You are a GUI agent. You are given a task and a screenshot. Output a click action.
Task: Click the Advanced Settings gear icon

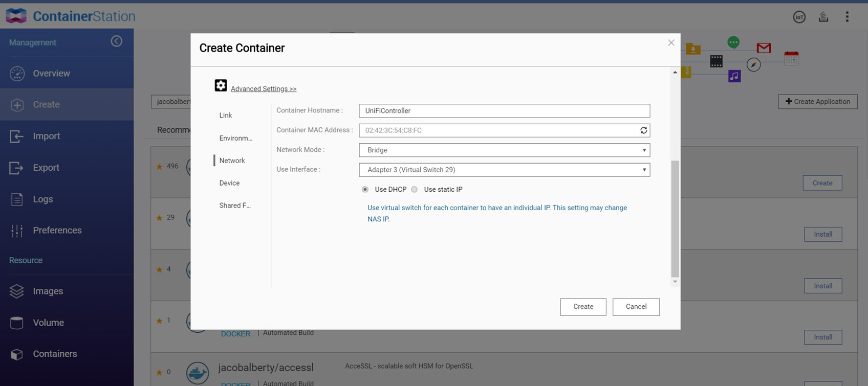(x=221, y=85)
